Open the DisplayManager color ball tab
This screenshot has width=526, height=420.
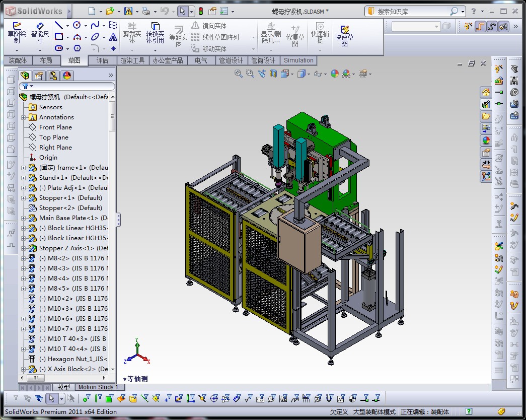click(x=66, y=76)
